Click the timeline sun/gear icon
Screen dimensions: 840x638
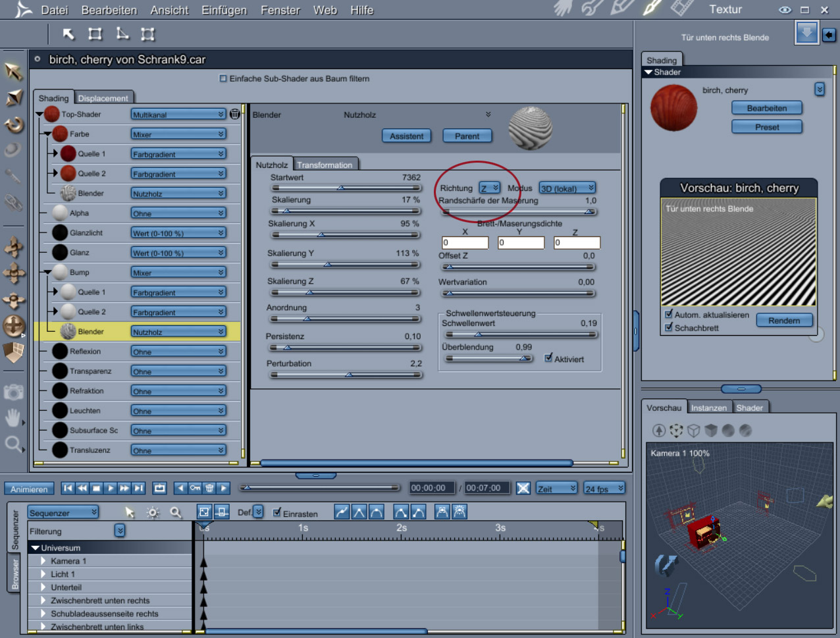click(153, 512)
